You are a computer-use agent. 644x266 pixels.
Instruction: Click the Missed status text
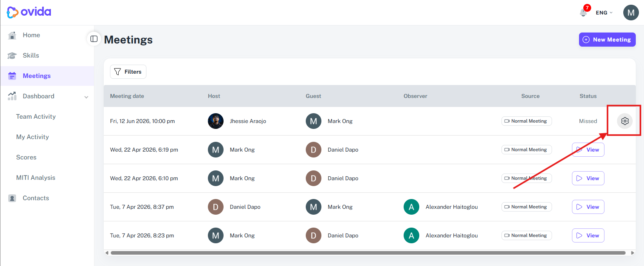[588, 121]
